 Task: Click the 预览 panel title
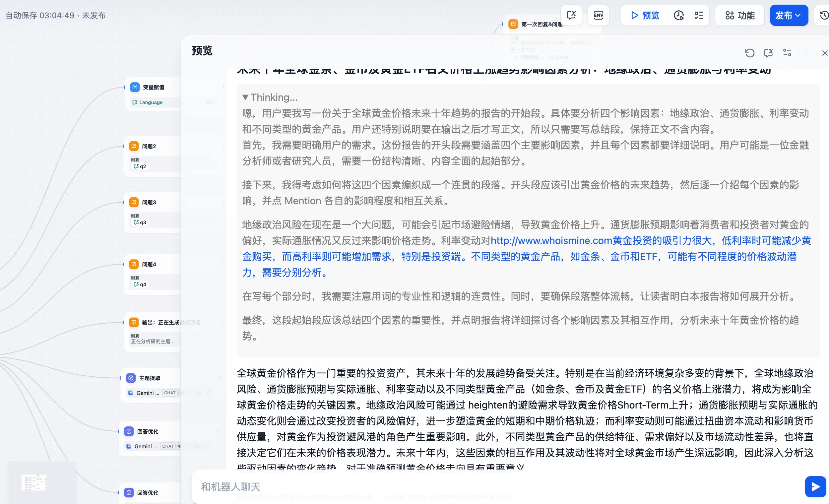[202, 50]
